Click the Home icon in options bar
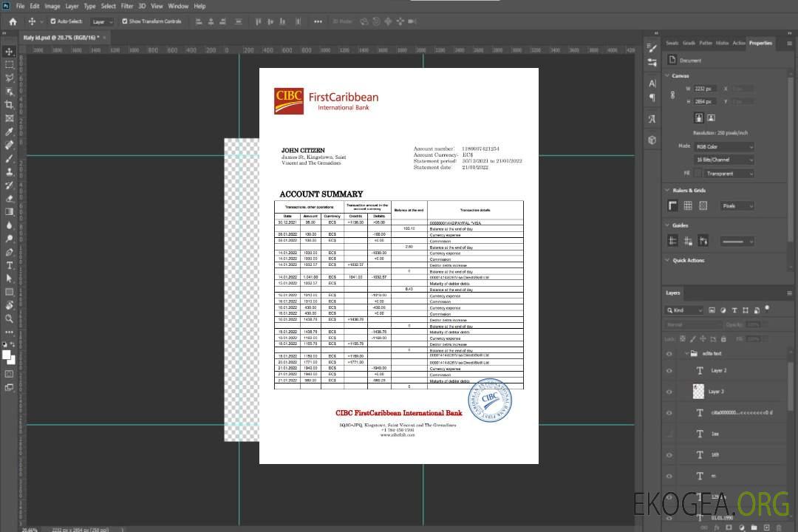798x532 pixels. 13,21
